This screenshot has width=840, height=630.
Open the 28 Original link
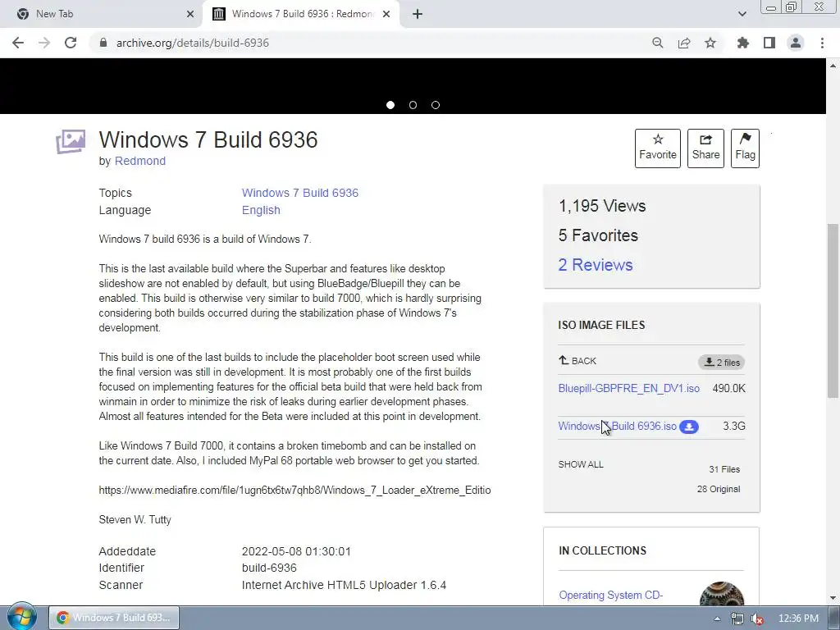[x=719, y=489]
